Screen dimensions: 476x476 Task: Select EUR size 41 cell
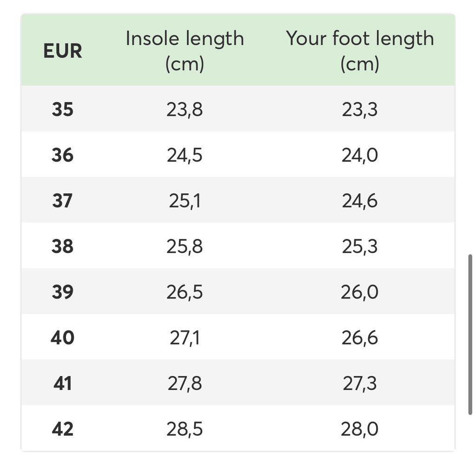click(x=62, y=383)
